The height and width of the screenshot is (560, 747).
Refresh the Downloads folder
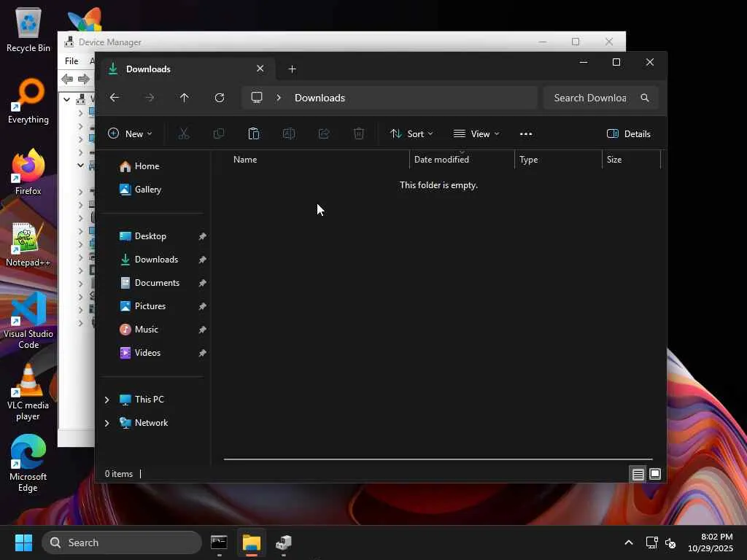point(220,98)
